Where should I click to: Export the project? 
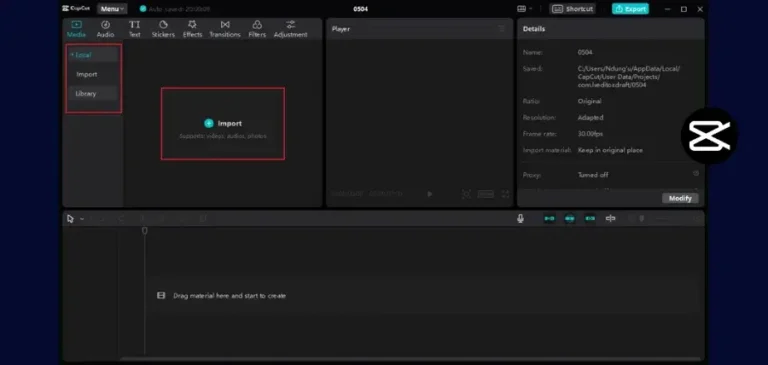pos(630,9)
